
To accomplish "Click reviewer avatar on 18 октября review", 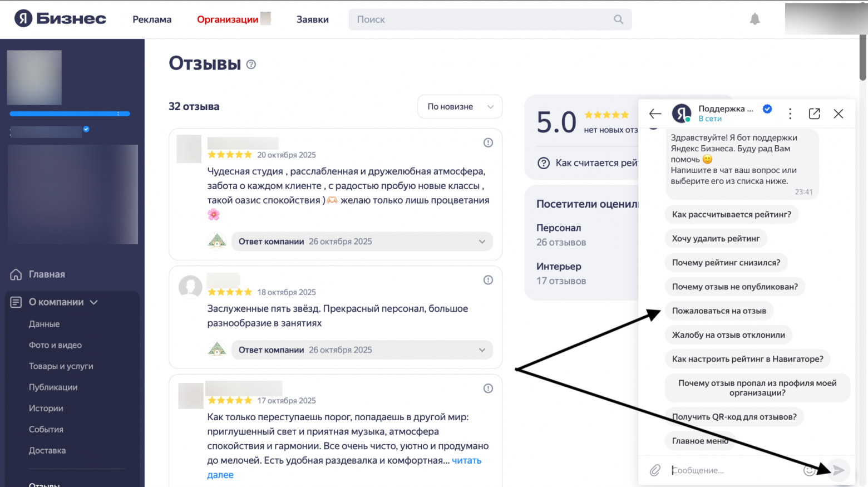I will click(190, 286).
